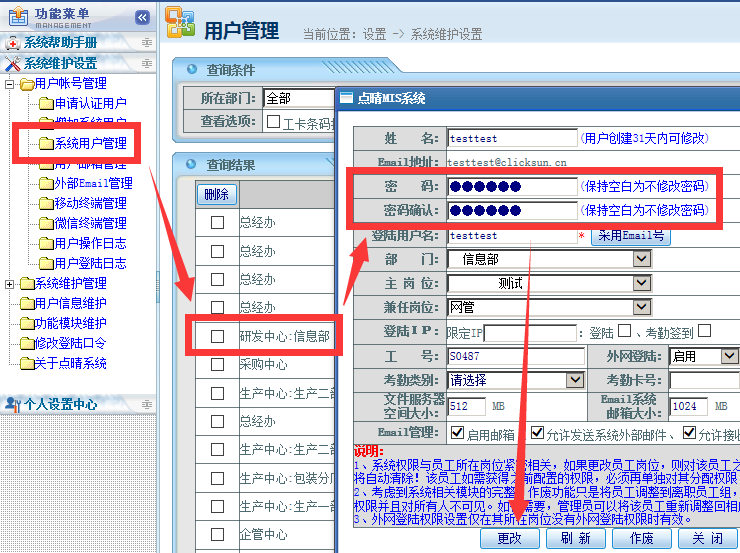Click the 外部Email管理 folder icon

(x=45, y=184)
